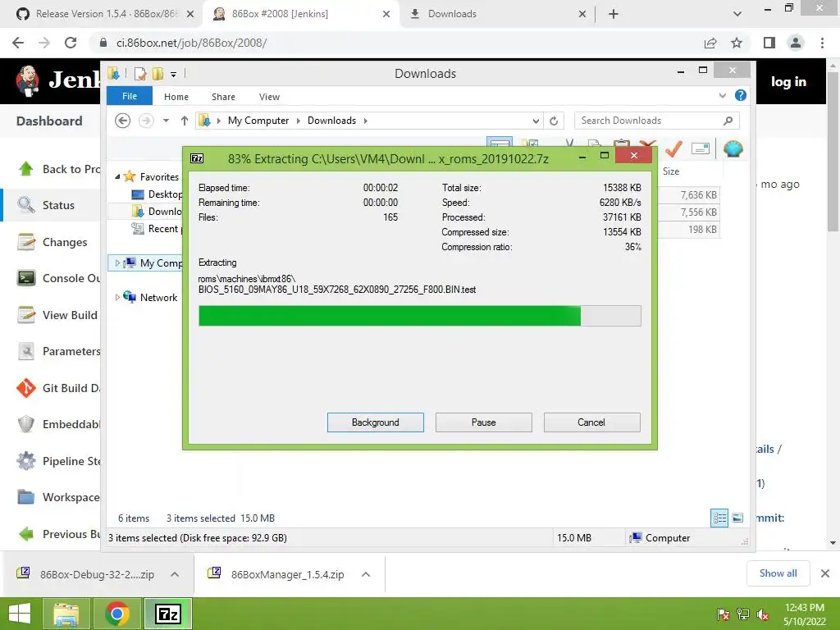Click the green extraction progress bar

point(419,316)
